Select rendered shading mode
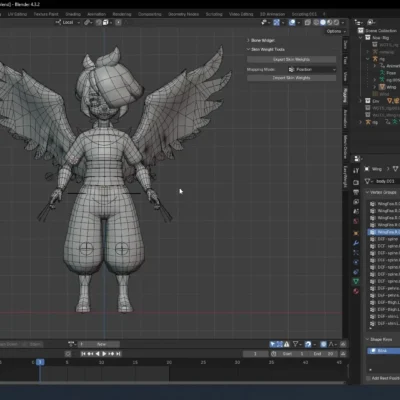This screenshot has height=400, width=400. [x=336, y=22]
